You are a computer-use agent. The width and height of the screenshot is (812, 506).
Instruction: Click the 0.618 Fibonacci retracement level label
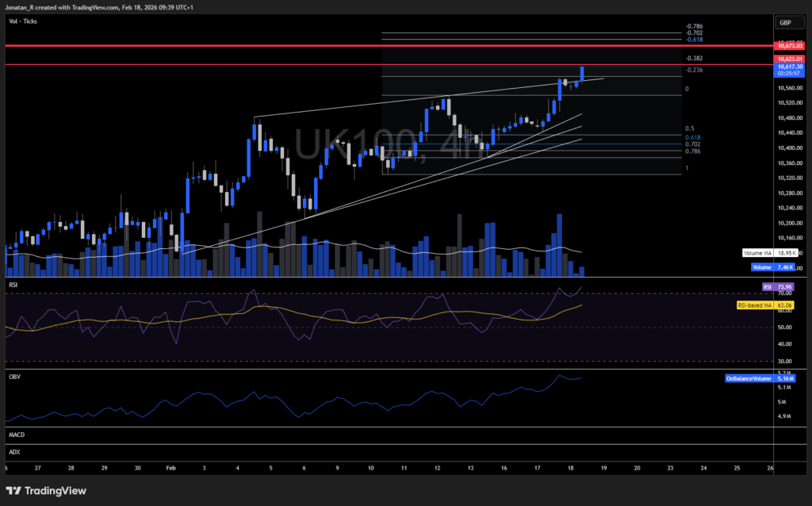(x=691, y=136)
